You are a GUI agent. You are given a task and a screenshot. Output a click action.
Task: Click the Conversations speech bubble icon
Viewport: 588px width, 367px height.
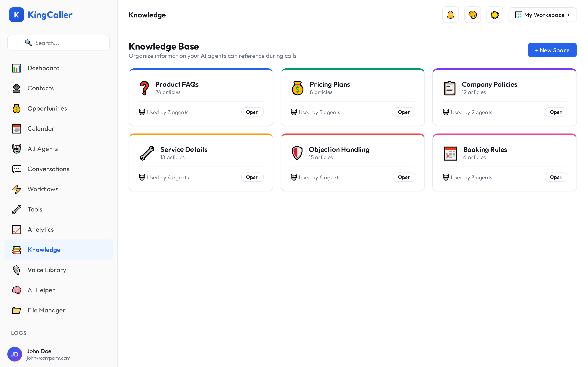17,169
